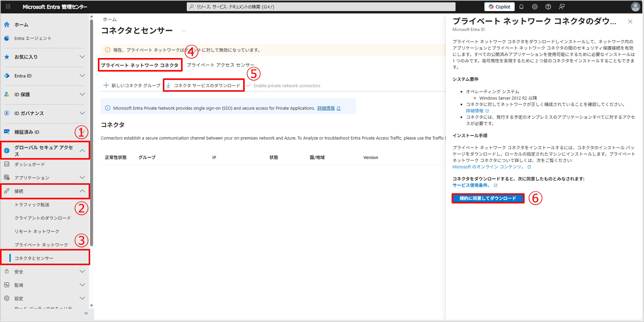This screenshot has width=644, height=322.
Task: Collapse the sidebar with the double chevron
Action: click(x=86, y=313)
